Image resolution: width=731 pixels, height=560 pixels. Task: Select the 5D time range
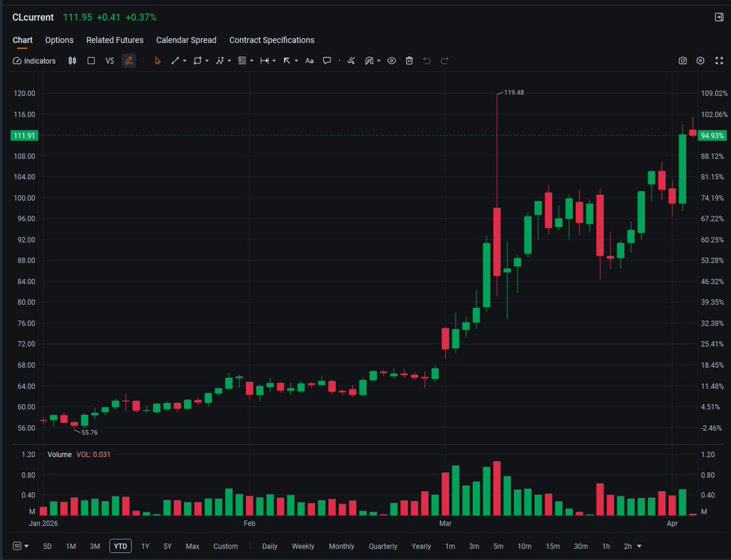[48, 546]
